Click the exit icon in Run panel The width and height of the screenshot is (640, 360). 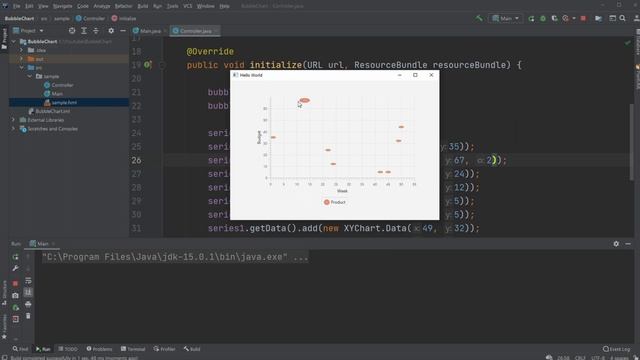coord(15,319)
